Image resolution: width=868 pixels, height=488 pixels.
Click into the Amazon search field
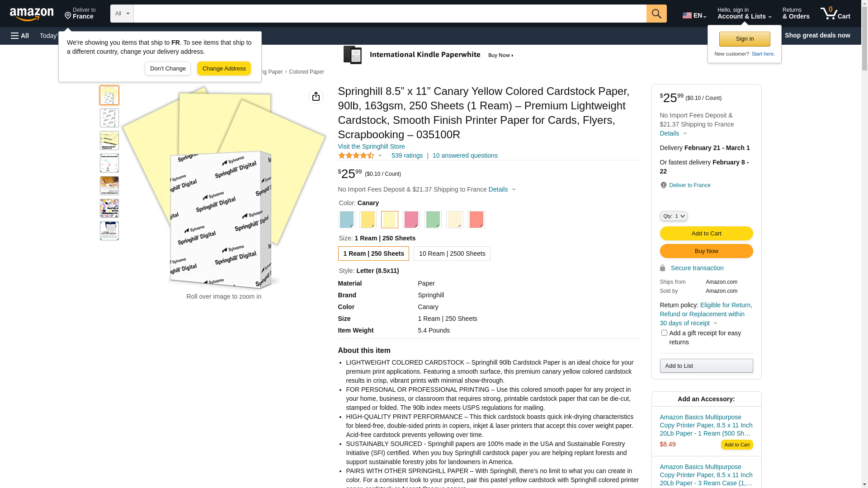pyautogui.click(x=390, y=14)
